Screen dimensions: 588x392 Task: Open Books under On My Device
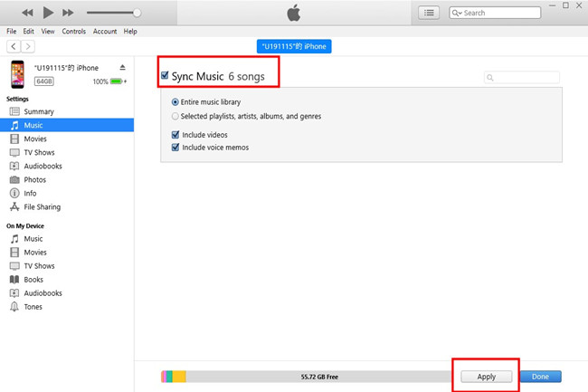click(67, 280)
